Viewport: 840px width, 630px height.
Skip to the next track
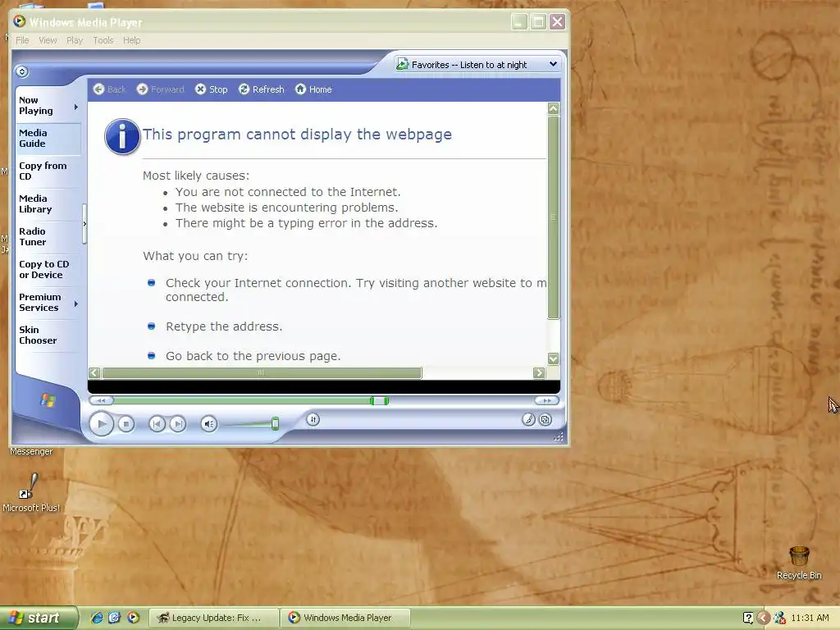click(x=178, y=424)
